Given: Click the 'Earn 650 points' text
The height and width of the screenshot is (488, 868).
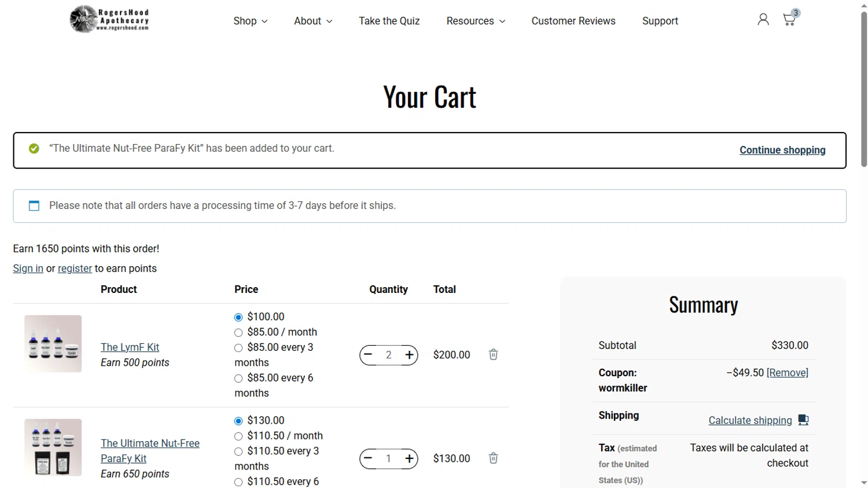Looking at the screenshot, I should tap(135, 474).
